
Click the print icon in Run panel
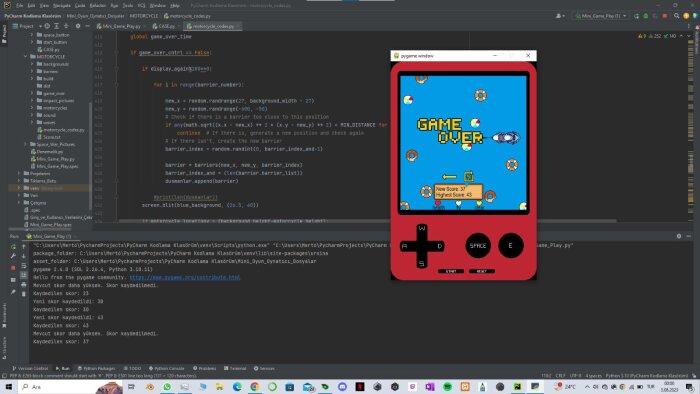click(24, 284)
